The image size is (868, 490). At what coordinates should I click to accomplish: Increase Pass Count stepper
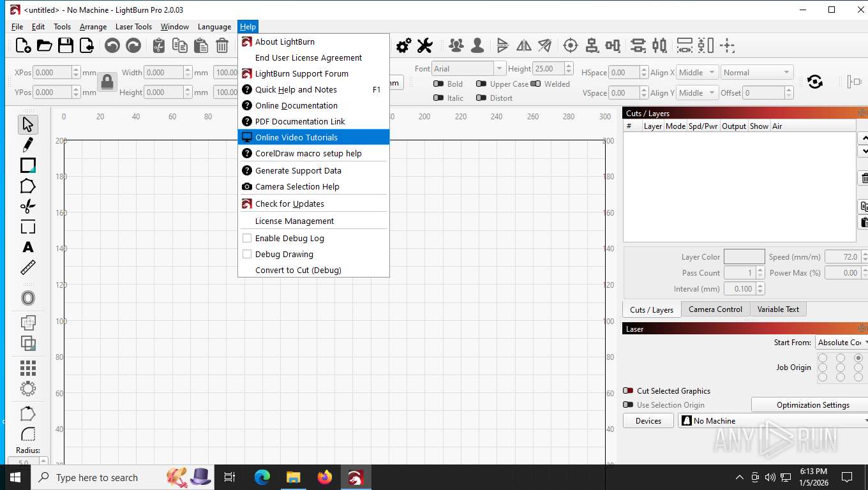tap(760, 269)
